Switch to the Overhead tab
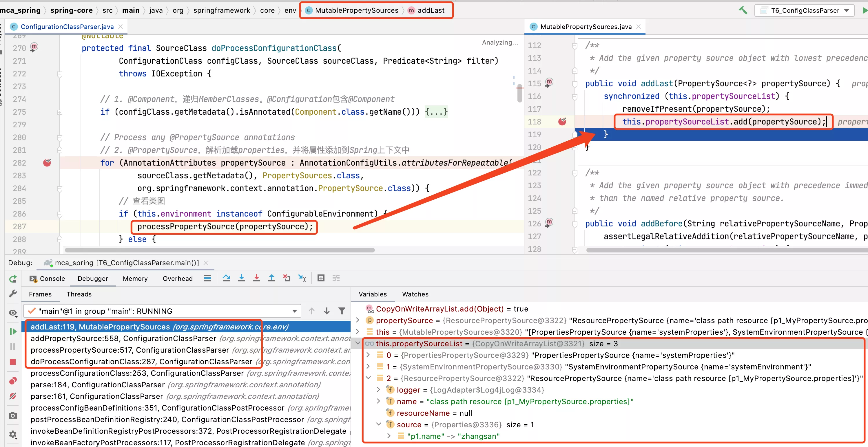This screenshot has width=868, height=447. click(x=178, y=279)
